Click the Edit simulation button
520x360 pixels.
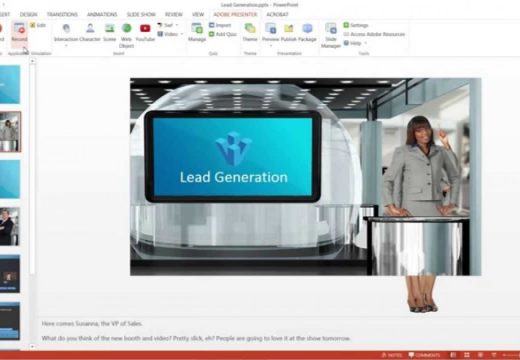[38, 25]
